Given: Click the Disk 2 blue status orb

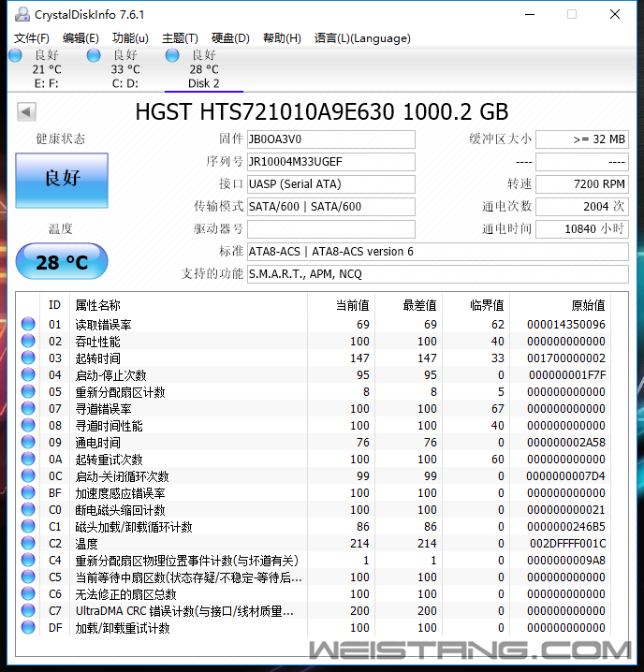Looking at the screenshot, I should click(x=172, y=55).
